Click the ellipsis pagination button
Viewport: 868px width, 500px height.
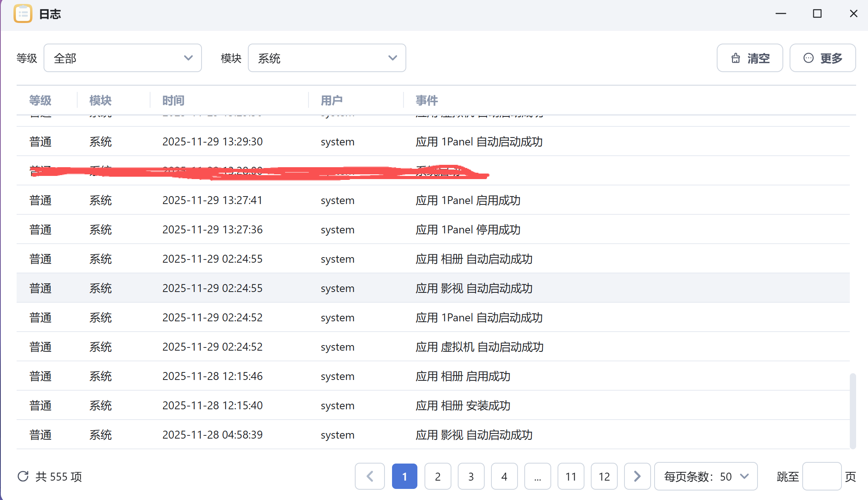537,476
